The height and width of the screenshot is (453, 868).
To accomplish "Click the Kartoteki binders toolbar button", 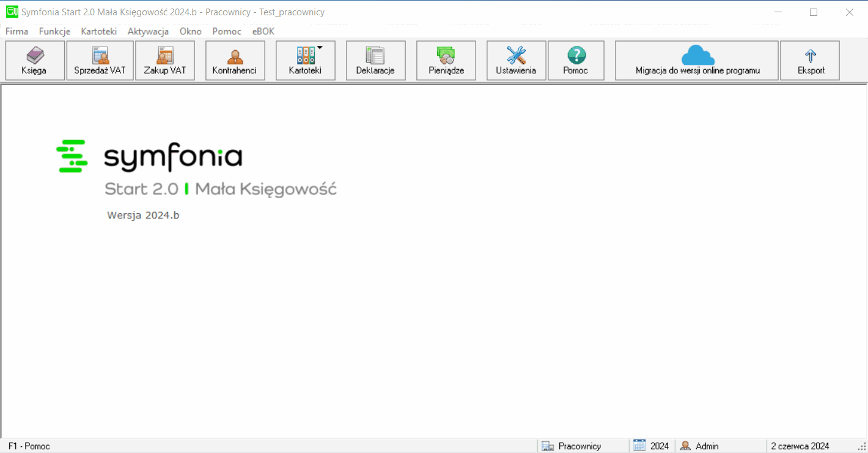I will [305, 61].
